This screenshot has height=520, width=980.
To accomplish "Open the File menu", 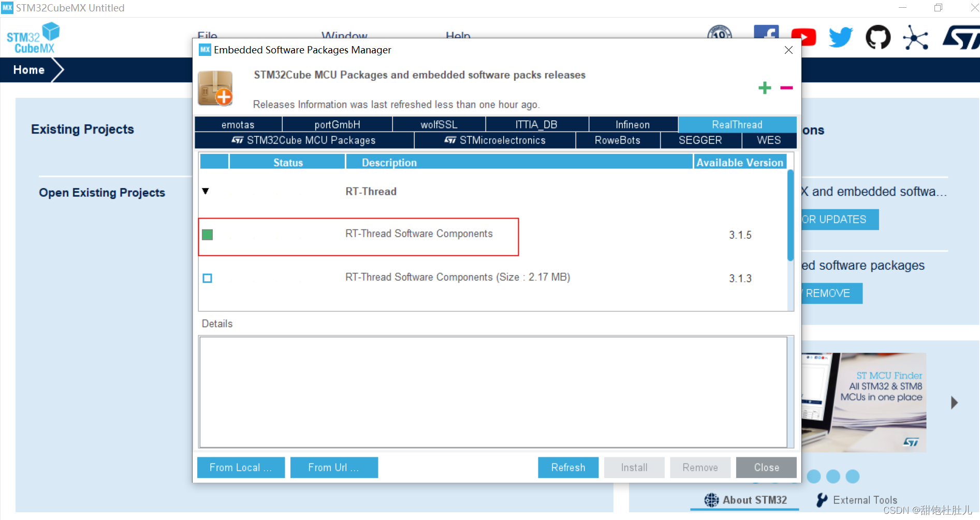I will click(207, 34).
